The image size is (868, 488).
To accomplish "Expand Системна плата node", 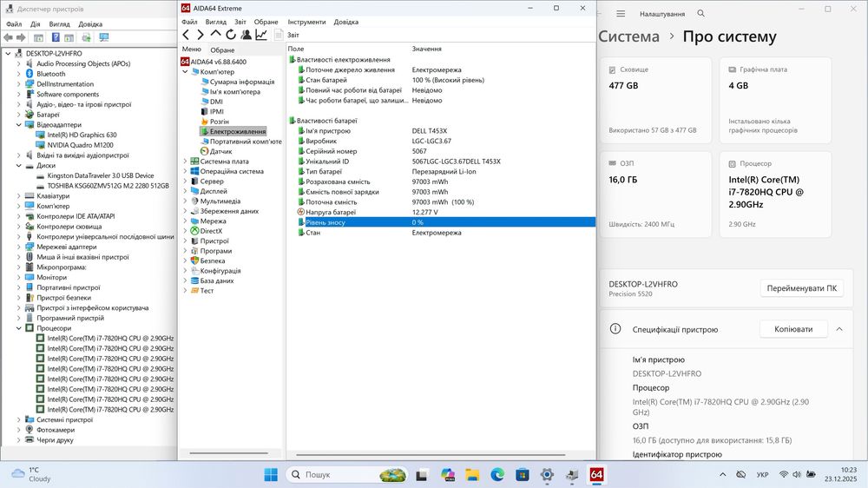I will coord(185,162).
